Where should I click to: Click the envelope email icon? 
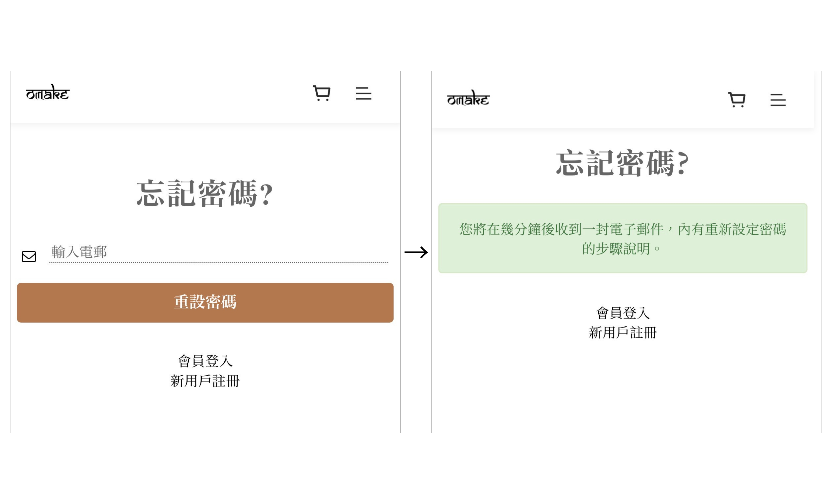(29, 257)
